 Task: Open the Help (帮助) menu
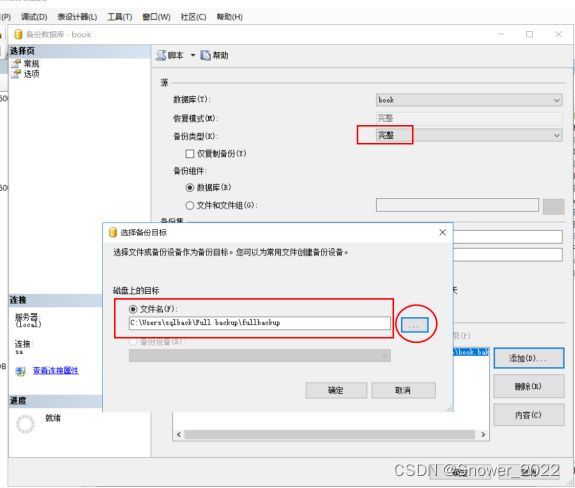230,17
